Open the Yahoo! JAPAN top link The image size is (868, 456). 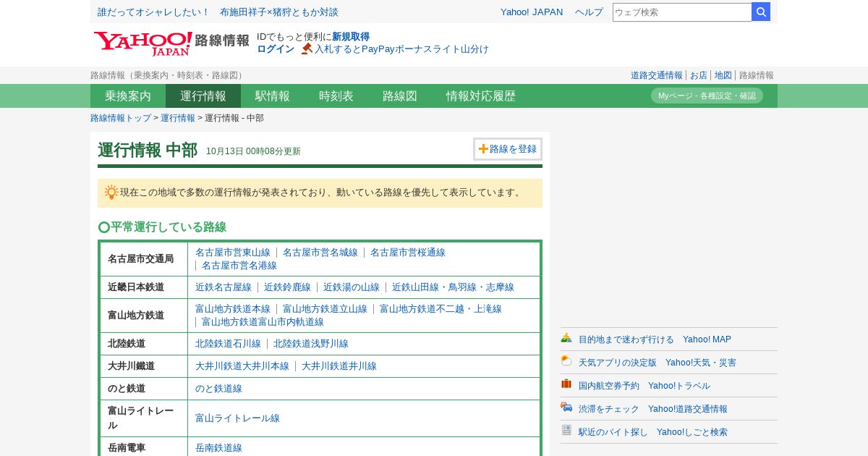(532, 12)
